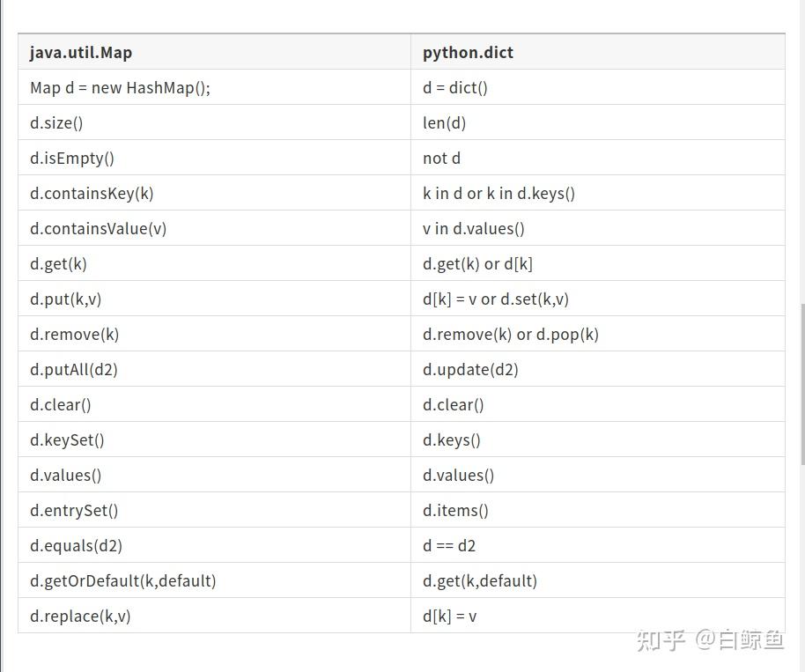Click the 'd = dict()' cell

coord(598,87)
